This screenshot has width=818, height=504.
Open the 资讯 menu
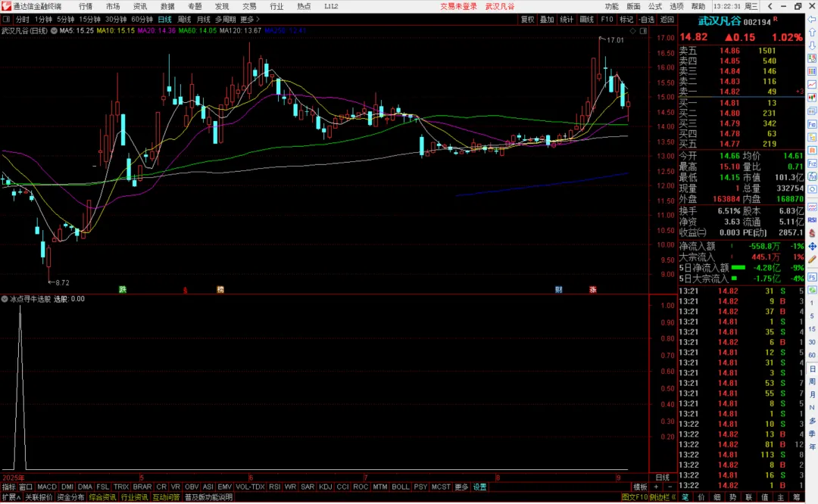click(x=140, y=6)
